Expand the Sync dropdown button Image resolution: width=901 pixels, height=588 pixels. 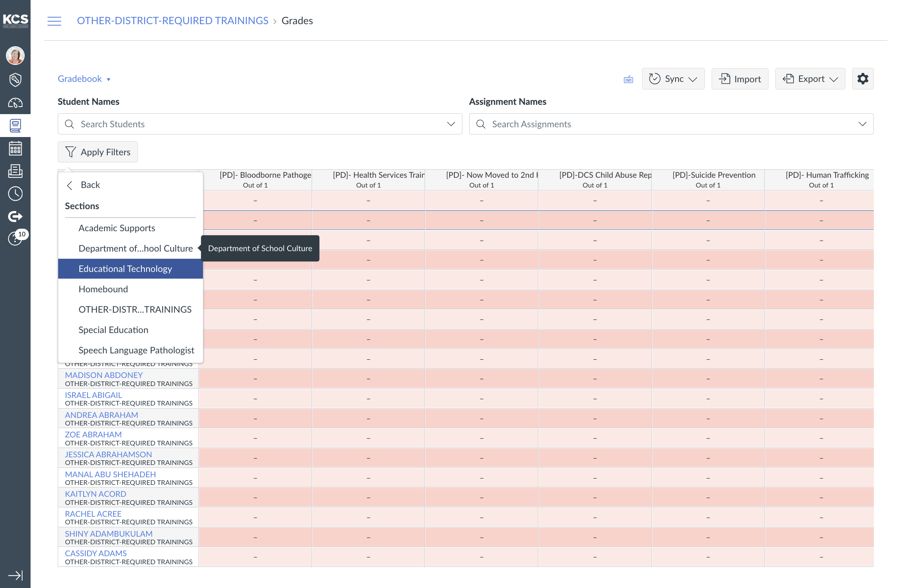[x=673, y=79]
